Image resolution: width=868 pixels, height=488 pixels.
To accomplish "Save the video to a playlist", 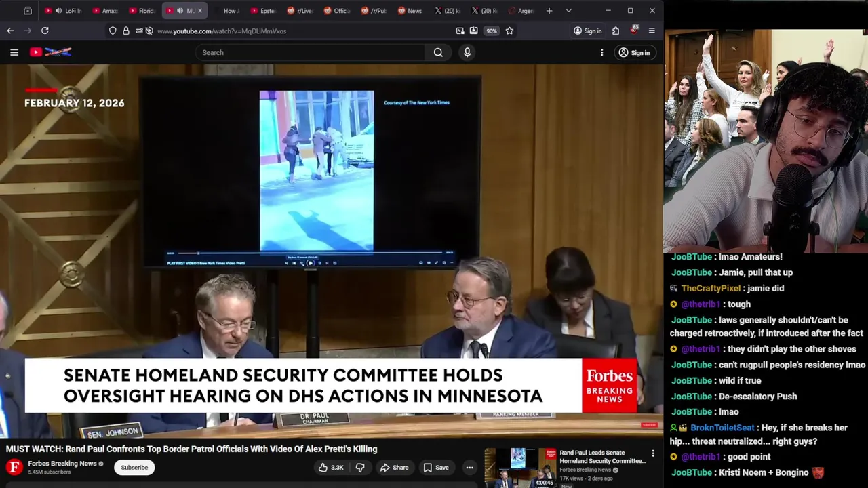I will point(436,467).
